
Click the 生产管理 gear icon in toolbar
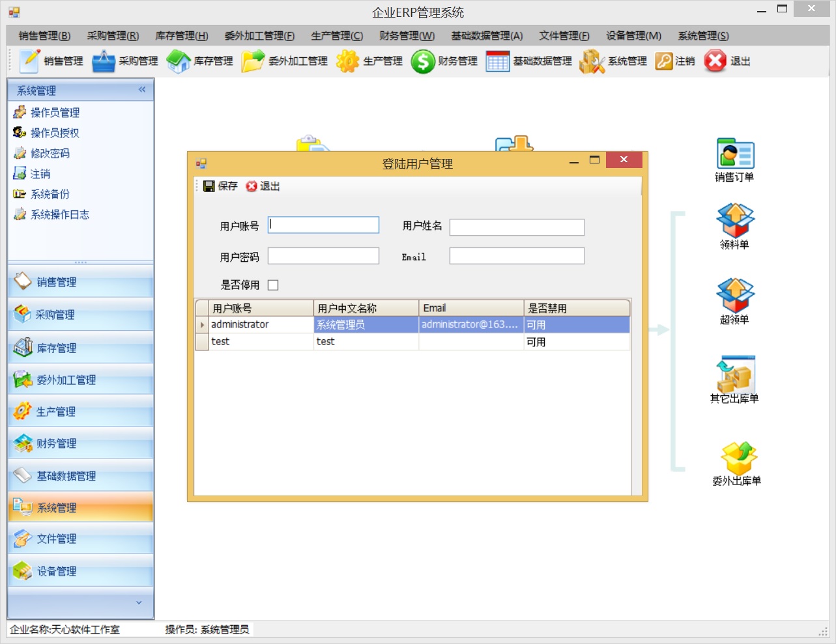tap(347, 62)
